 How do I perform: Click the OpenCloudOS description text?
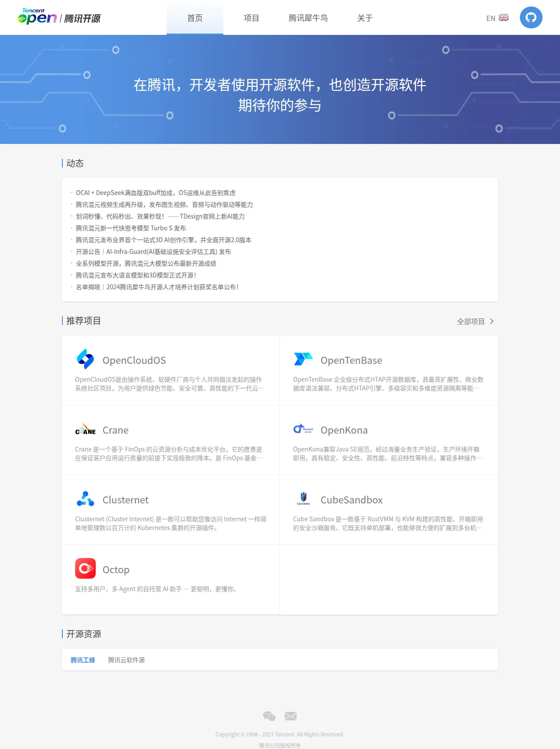click(170, 384)
